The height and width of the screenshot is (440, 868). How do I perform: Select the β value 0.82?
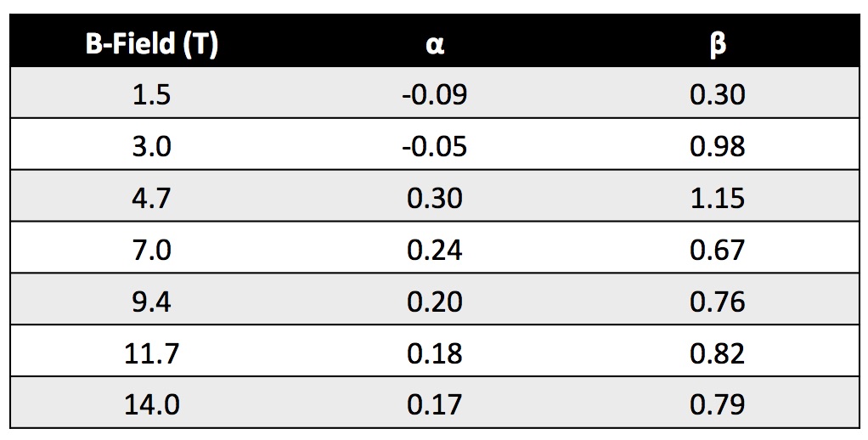717,353
